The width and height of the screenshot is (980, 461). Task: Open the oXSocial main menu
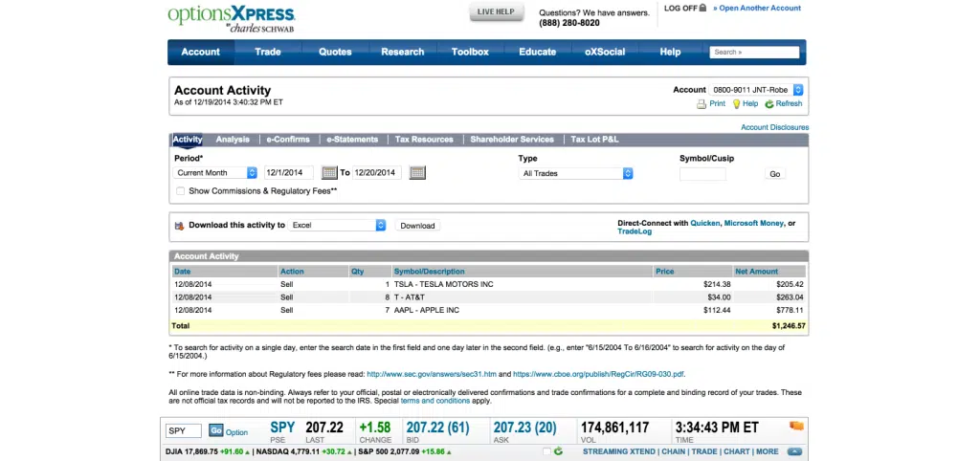[x=605, y=52]
